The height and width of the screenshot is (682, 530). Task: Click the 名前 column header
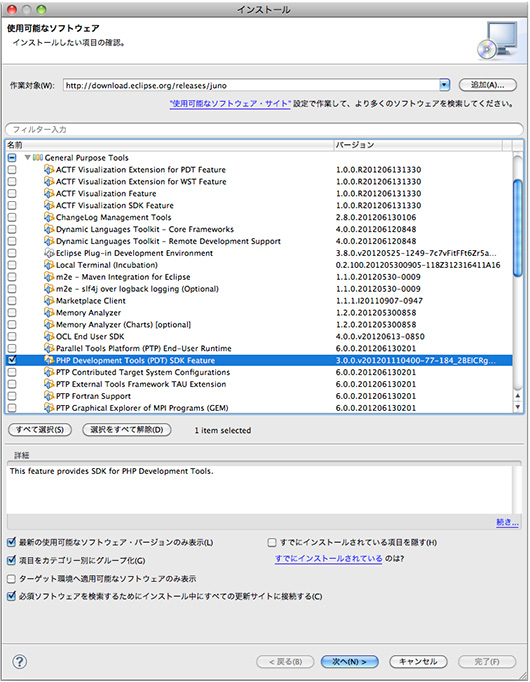coord(169,145)
